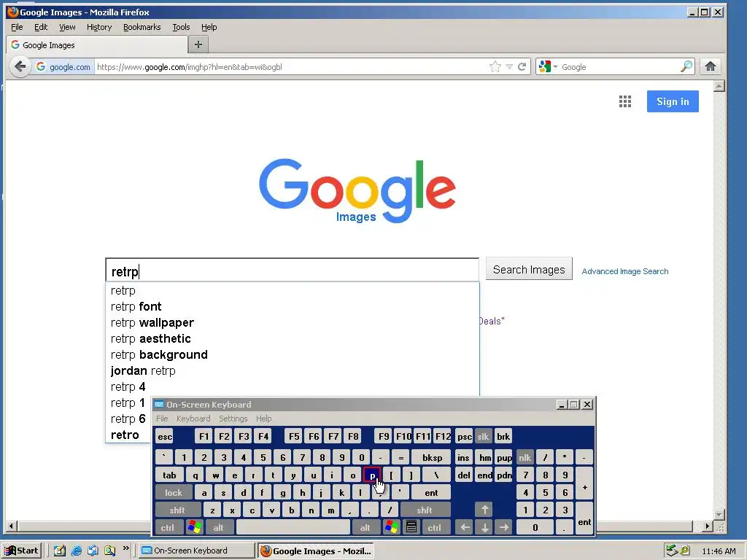The height and width of the screenshot is (560, 747).
Task: Click the right arrow key
Action: (x=504, y=528)
